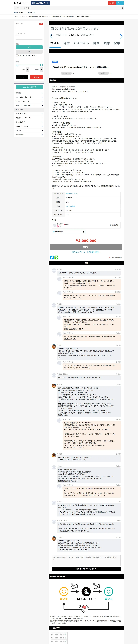Show next image with right arrow
This screenshot has height=644, width=138.
[121, 36]
